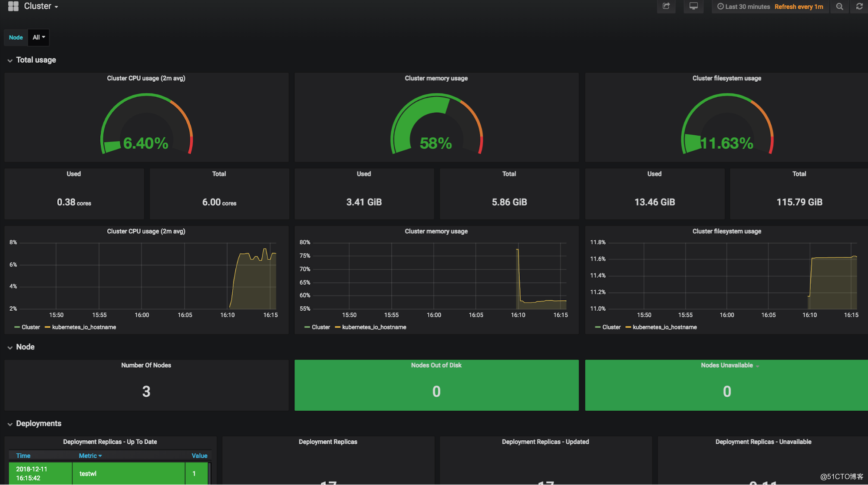Click the Number Of Nodes value 3
The image size is (868, 485).
(146, 392)
